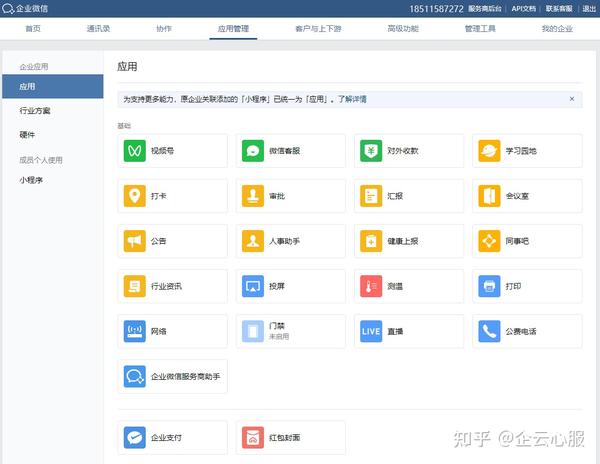
Task: Open the 会议室 door icon
Action: pos(489,196)
